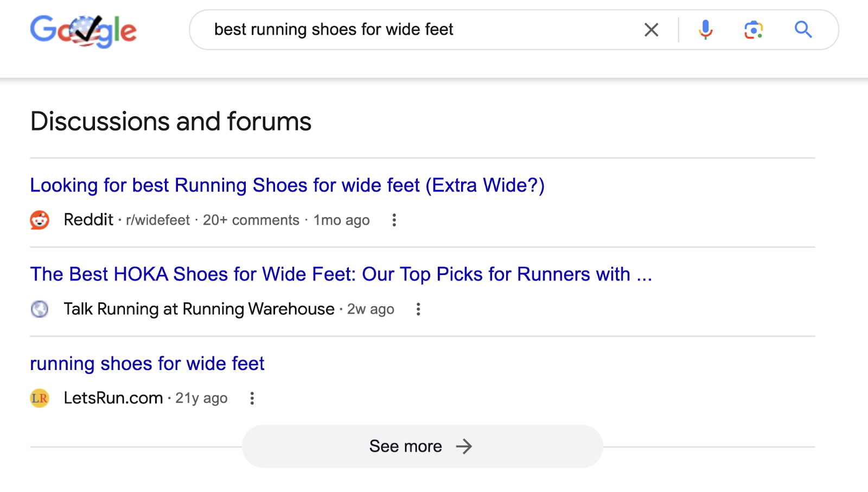Click the Reddit source name
This screenshot has height=492, width=868.
pos(88,220)
